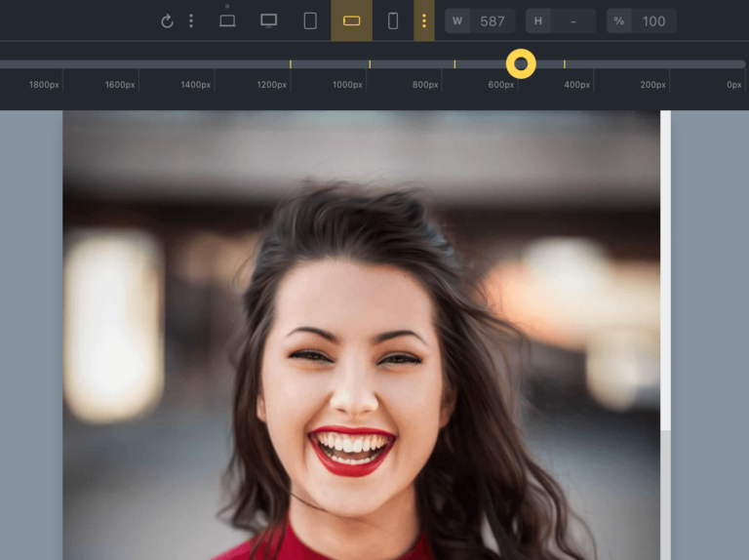Select the highlighted mobile landscape breakpoint icon
The image size is (749, 560).
click(351, 20)
